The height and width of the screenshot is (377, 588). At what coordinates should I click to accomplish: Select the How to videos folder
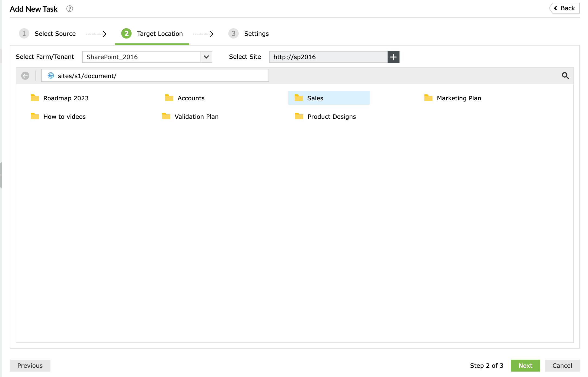pos(64,117)
